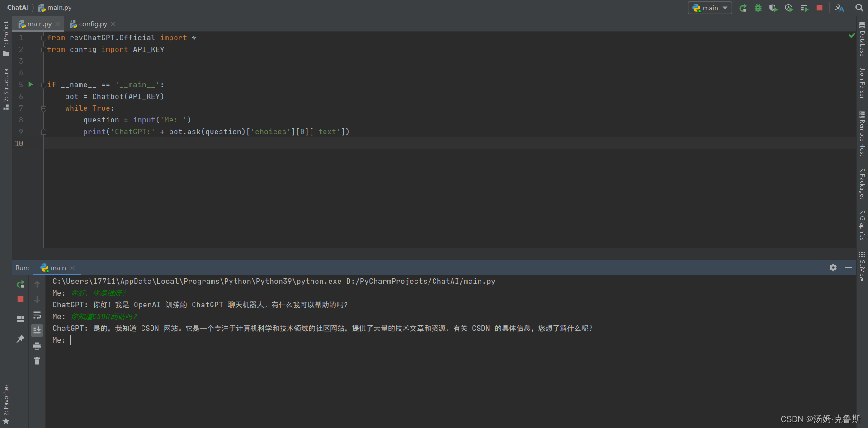
Task: Start debugging with the bug icon
Action: point(758,8)
